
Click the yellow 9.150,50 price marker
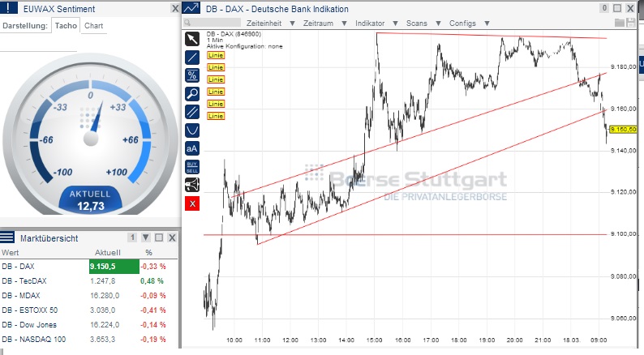(623, 130)
